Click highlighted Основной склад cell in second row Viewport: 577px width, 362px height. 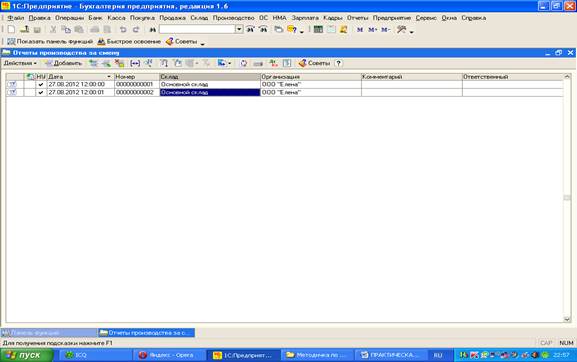[210, 93]
